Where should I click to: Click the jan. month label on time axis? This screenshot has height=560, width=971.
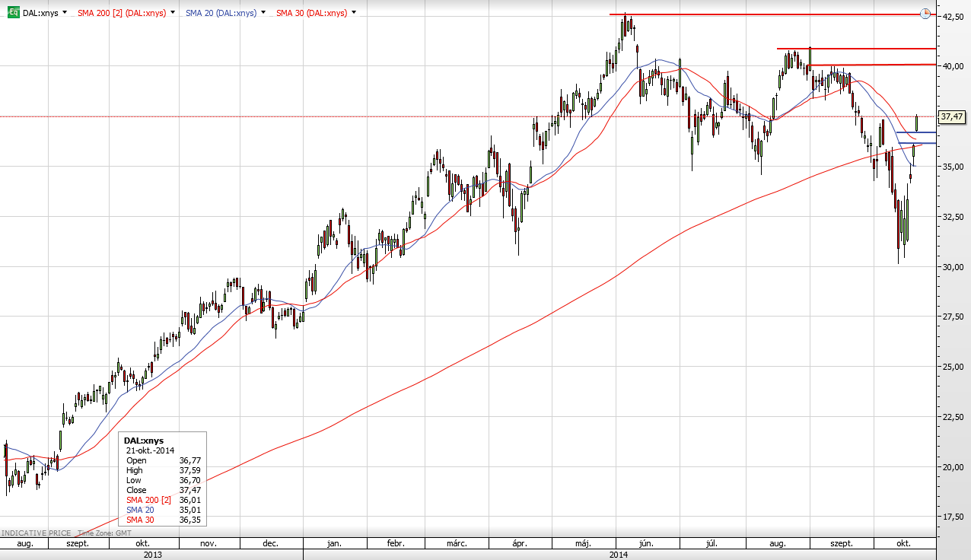[x=334, y=544]
